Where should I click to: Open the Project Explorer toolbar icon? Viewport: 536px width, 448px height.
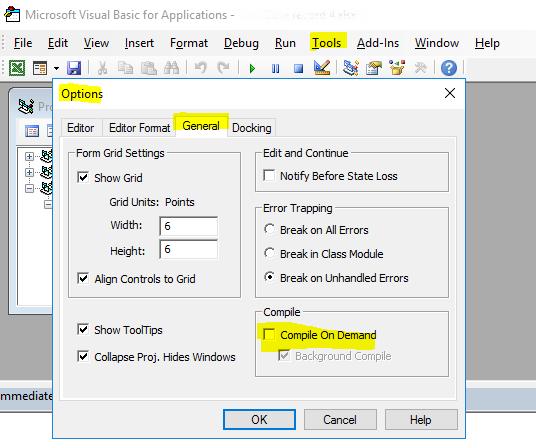click(351, 67)
